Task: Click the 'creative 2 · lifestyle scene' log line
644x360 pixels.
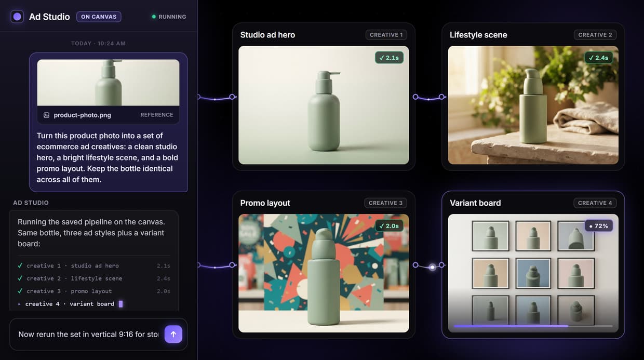Action: point(74,278)
